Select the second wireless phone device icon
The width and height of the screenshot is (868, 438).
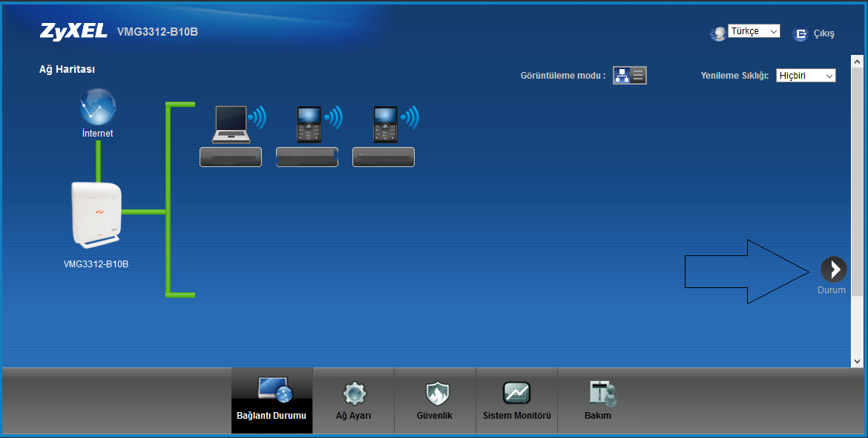coord(385,124)
